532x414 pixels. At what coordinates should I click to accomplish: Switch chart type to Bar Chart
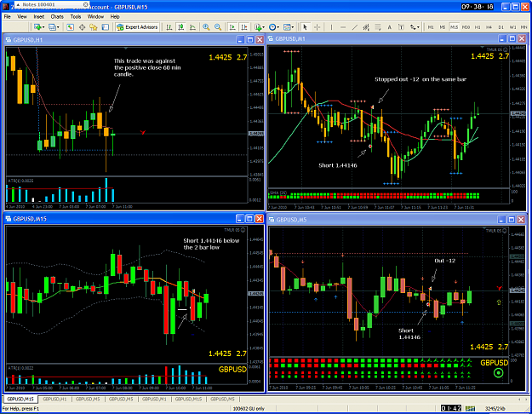(169, 27)
